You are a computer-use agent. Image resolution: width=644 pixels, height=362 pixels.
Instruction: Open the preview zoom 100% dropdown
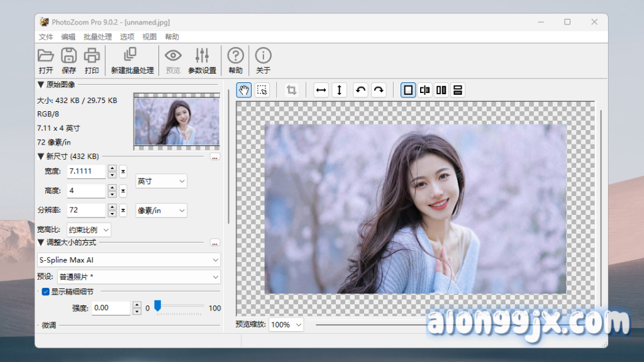[286, 324]
